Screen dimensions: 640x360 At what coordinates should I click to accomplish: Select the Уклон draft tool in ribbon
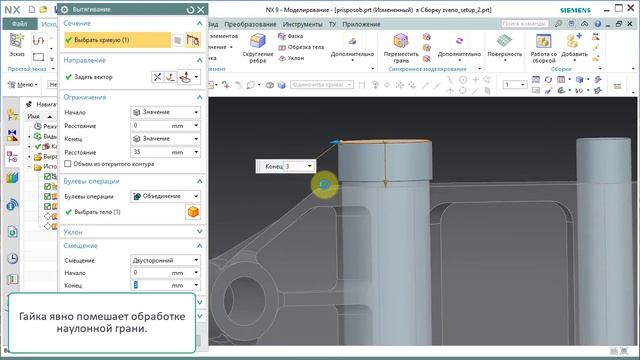tap(291, 58)
